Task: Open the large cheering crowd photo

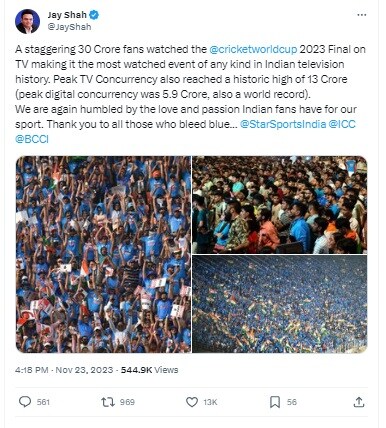Action: tap(103, 254)
